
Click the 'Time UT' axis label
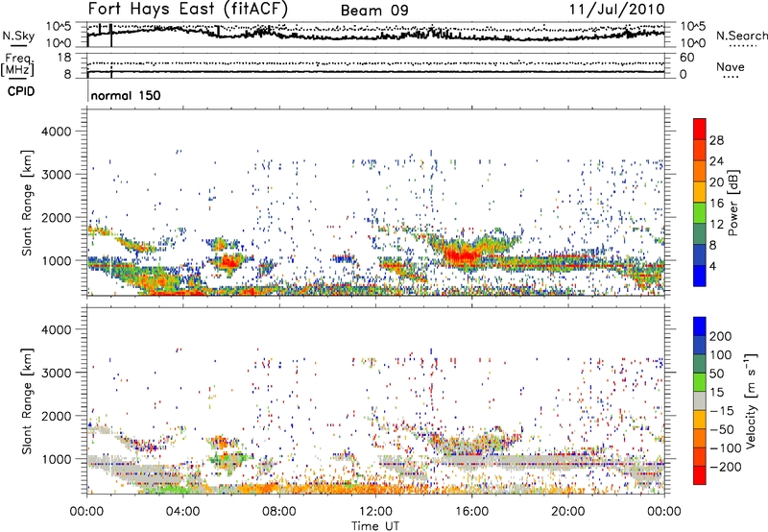(x=375, y=526)
